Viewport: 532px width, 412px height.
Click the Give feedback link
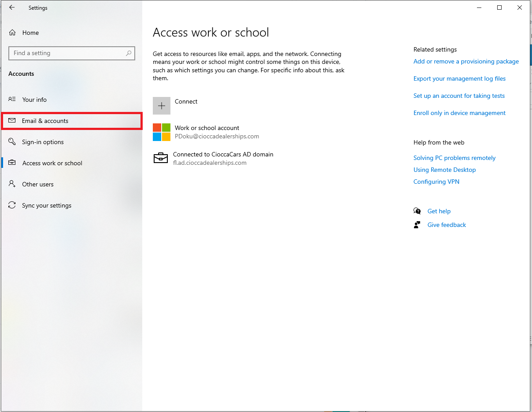(447, 225)
